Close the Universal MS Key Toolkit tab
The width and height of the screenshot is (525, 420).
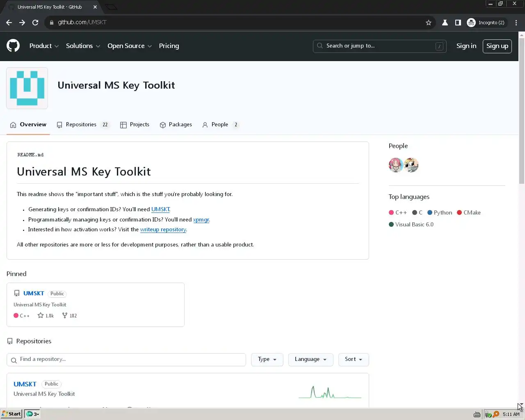coord(95,7)
